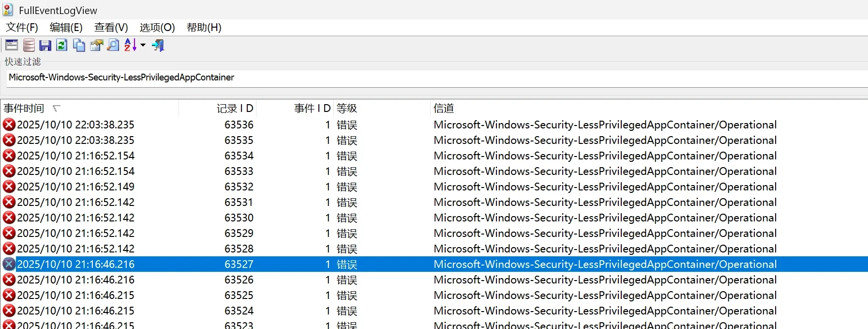Open the Advanced Options window icon

[12, 45]
